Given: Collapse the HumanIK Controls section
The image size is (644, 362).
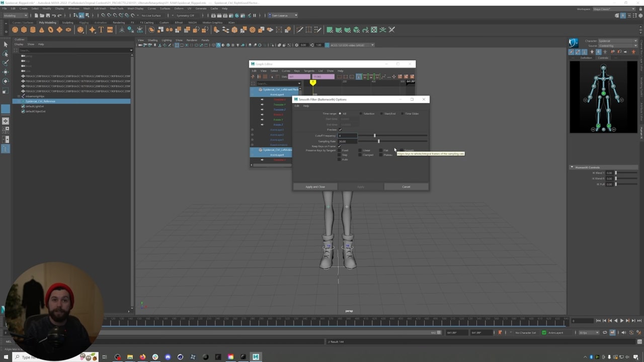Looking at the screenshot, I should tap(572, 167).
